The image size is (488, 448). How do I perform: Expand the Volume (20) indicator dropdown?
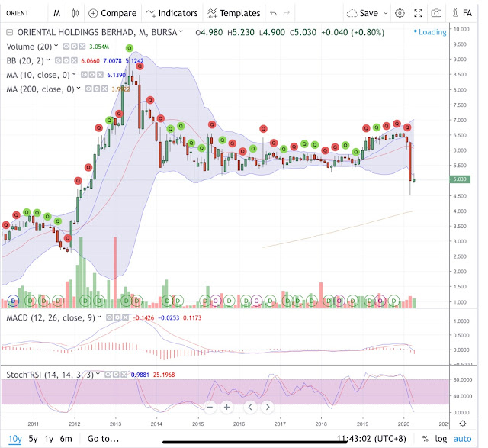[x=56, y=46]
